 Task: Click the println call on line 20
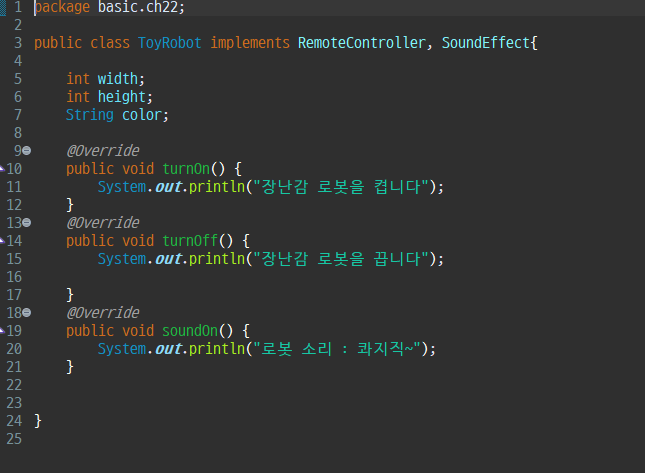(217, 349)
